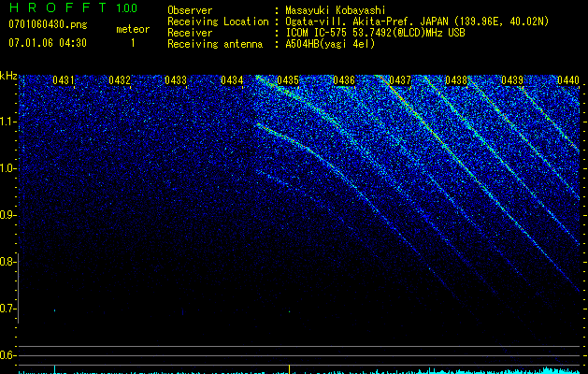
Task: Click the 1.0 kHz axis label
Action: pos(7,168)
